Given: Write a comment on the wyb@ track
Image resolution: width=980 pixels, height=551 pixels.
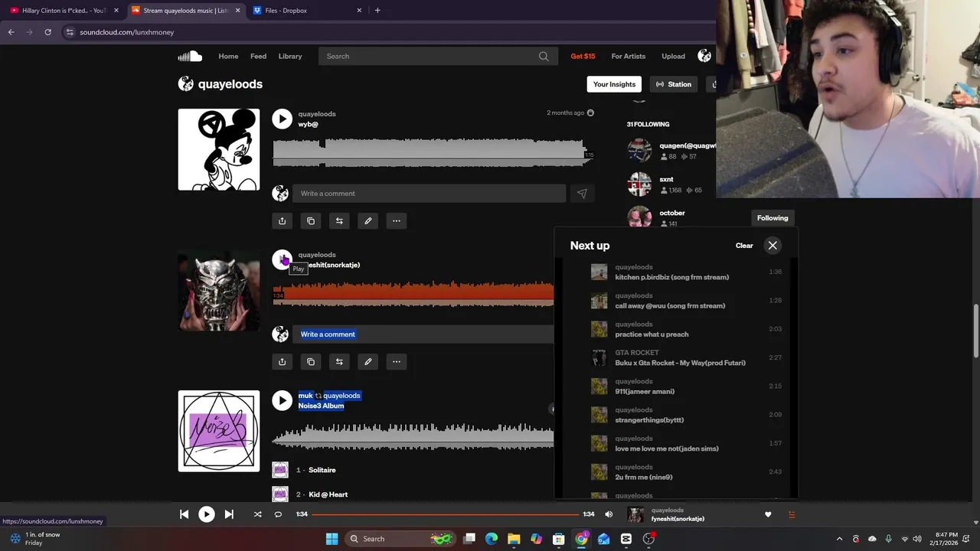Looking at the screenshot, I should coord(429,194).
